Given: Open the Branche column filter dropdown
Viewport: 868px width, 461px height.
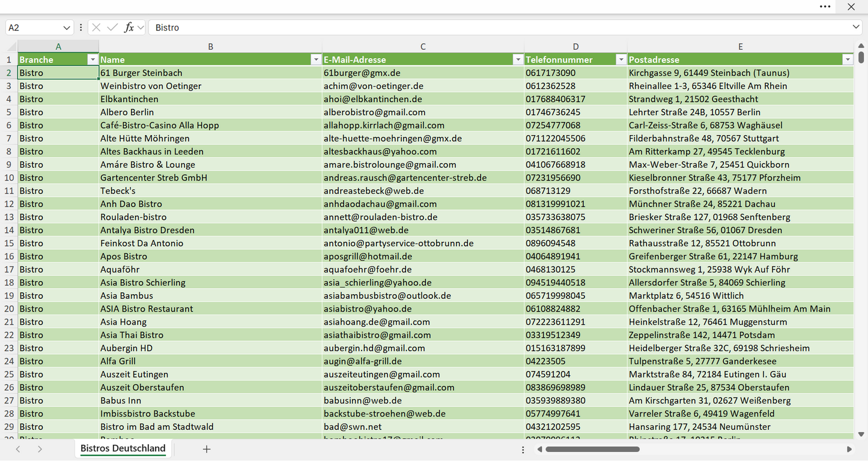Looking at the screenshot, I should coord(93,59).
